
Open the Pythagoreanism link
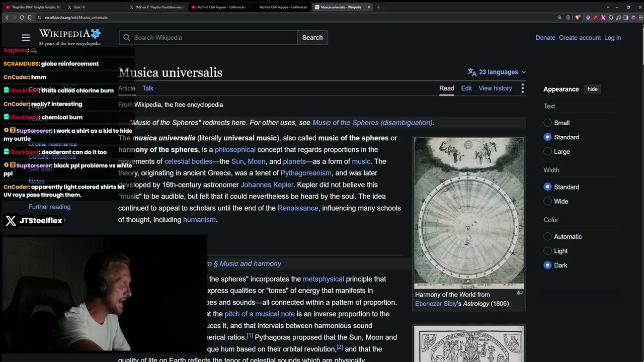[x=306, y=173]
